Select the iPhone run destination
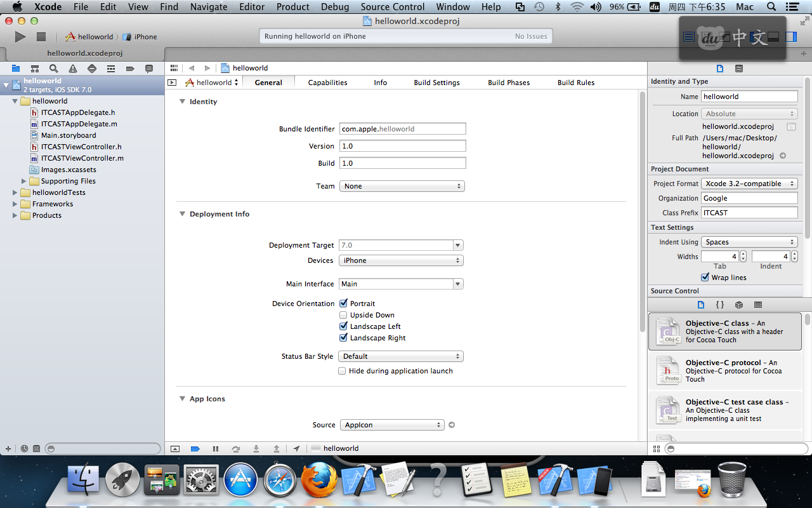Screen dimensions: 812x508 tap(140, 37)
